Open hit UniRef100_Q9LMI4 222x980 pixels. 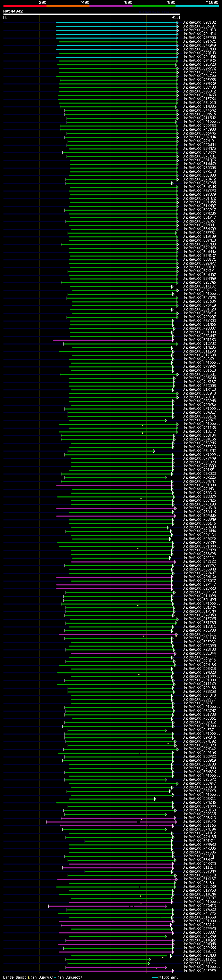coord(199,34)
